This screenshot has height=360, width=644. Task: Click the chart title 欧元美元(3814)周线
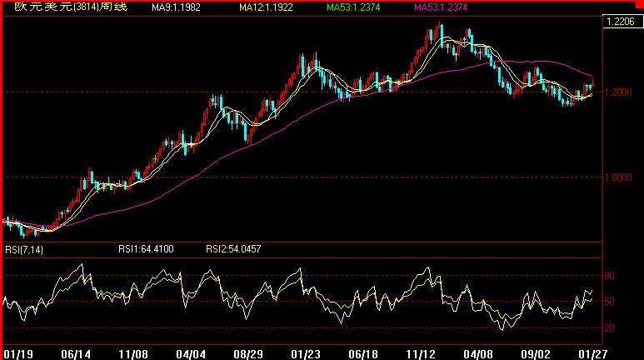tap(71, 7)
